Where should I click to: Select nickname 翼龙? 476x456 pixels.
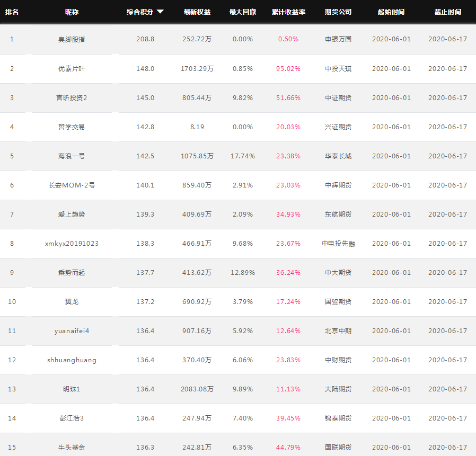72,301
